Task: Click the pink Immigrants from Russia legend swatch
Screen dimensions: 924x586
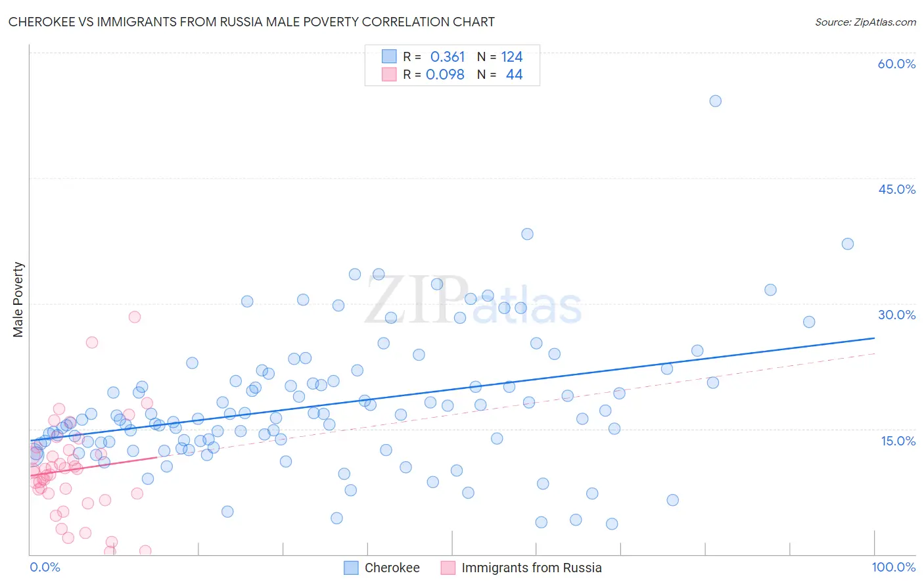Action: tap(448, 568)
